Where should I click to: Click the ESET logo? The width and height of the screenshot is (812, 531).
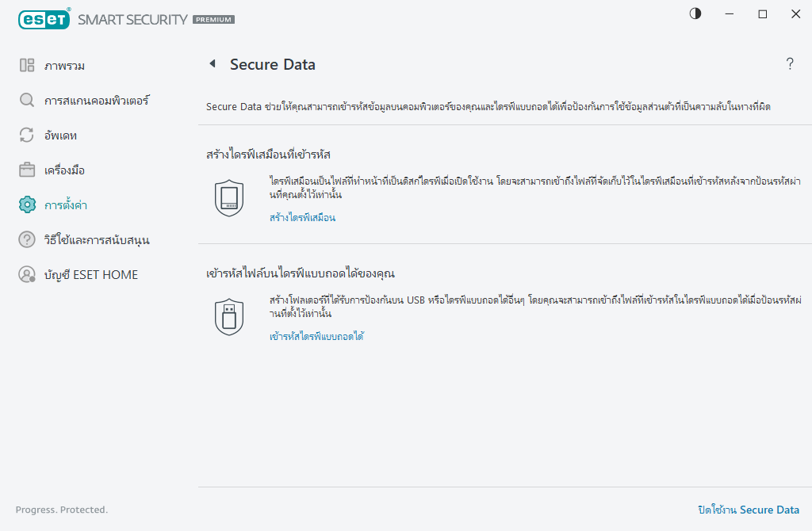pyautogui.click(x=44, y=18)
